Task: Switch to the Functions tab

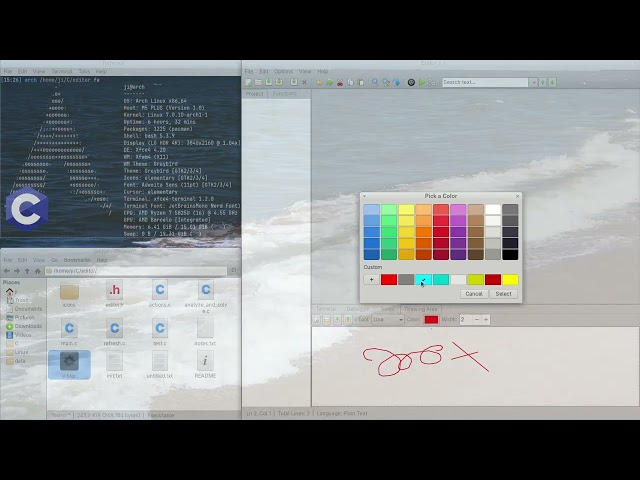Action: 284,93
